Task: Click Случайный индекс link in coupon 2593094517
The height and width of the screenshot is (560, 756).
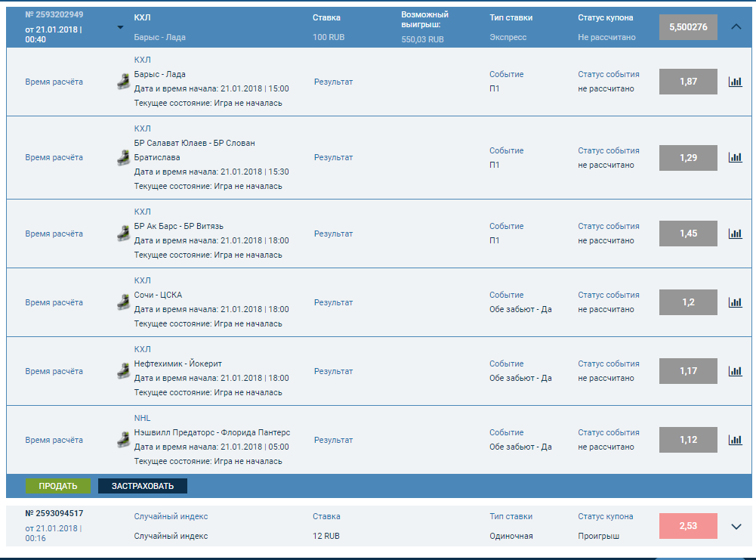Action: 171,516
